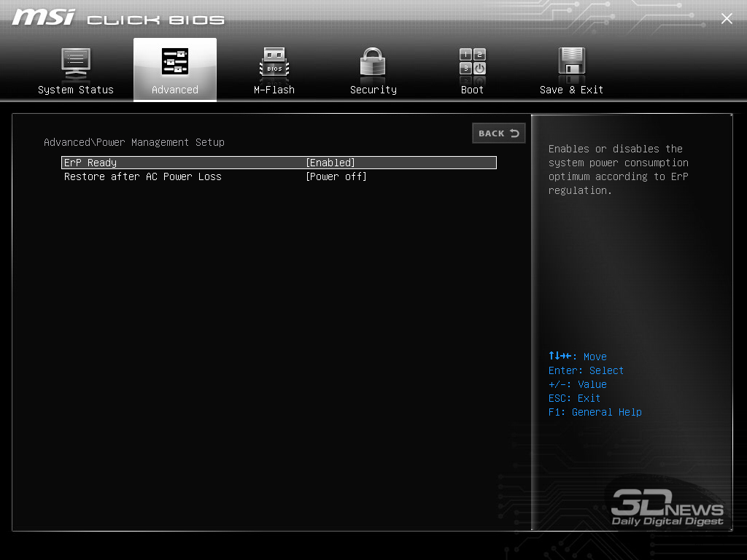Image resolution: width=747 pixels, height=560 pixels.
Task: Click the MSI logo in the header
Action: tap(43, 17)
